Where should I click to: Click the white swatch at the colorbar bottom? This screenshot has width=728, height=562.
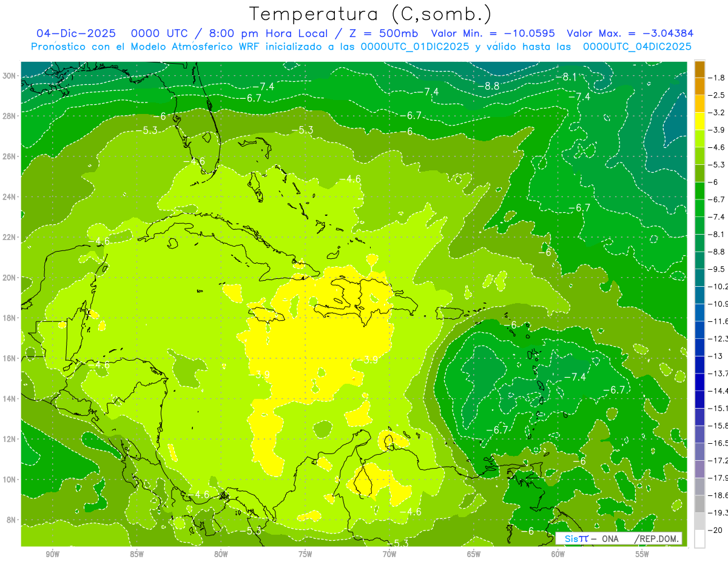pos(699,538)
